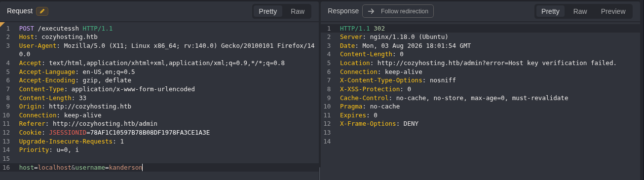Click the Referer header line
Screen dimensions: 644x180
point(88,124)
